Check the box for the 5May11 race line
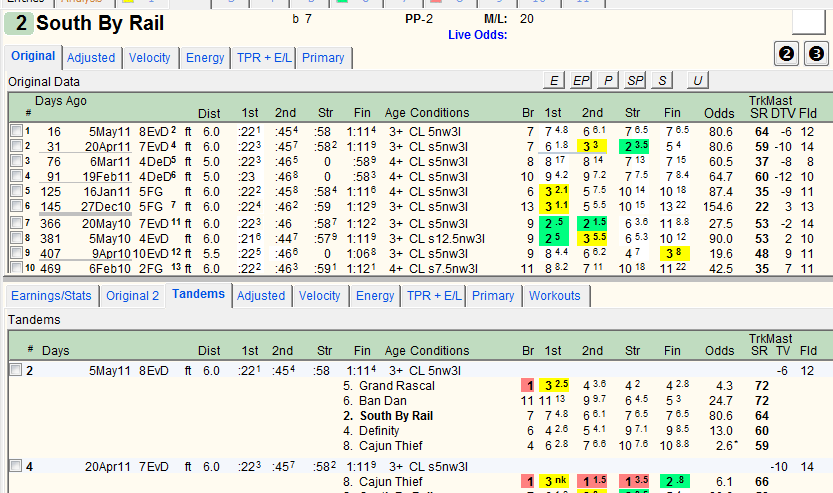 (x=16, y=131)
